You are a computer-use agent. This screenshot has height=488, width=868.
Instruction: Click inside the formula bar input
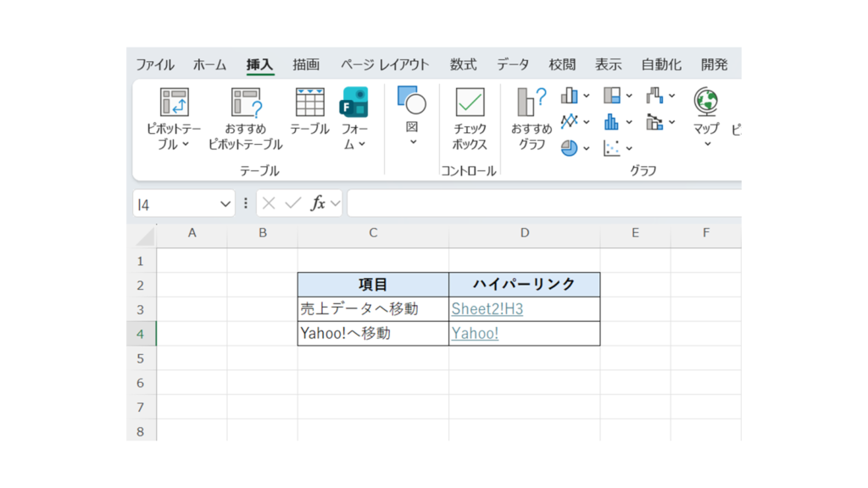(542, 204)
